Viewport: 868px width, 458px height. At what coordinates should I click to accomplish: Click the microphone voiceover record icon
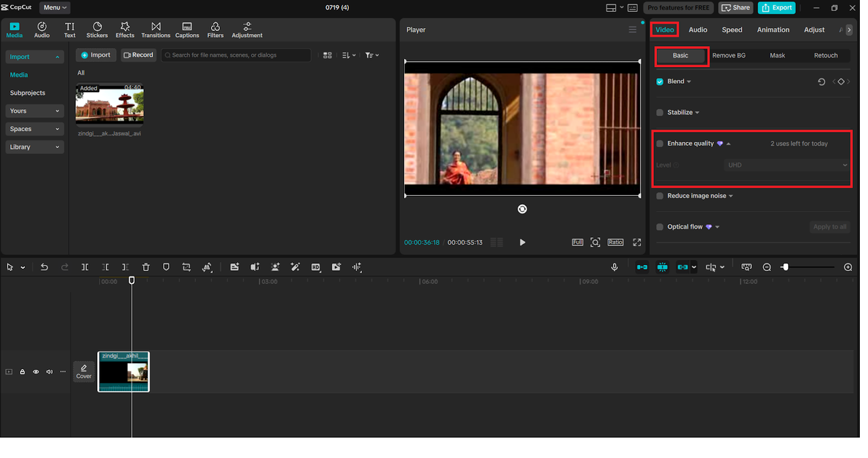tap(614, 267)
